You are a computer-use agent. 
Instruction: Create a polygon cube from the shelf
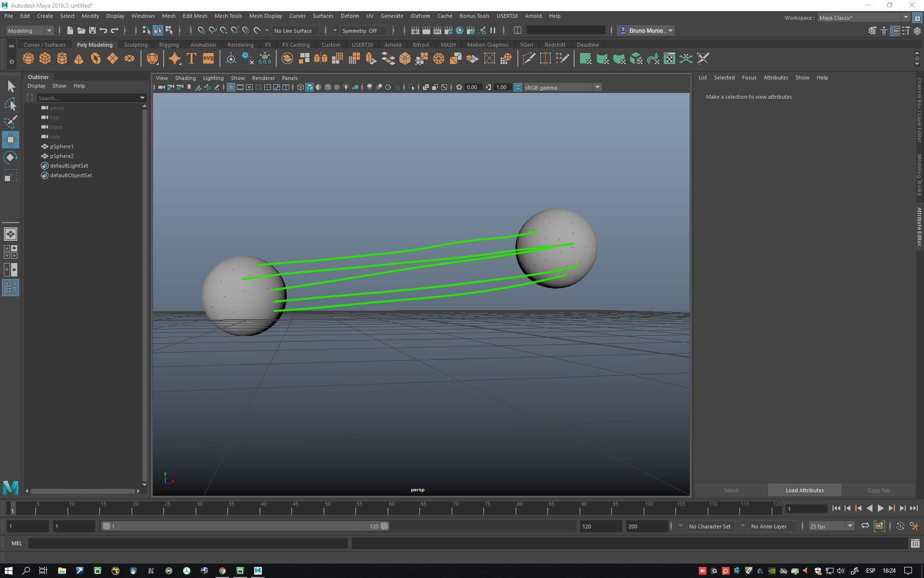coord(45,58)
